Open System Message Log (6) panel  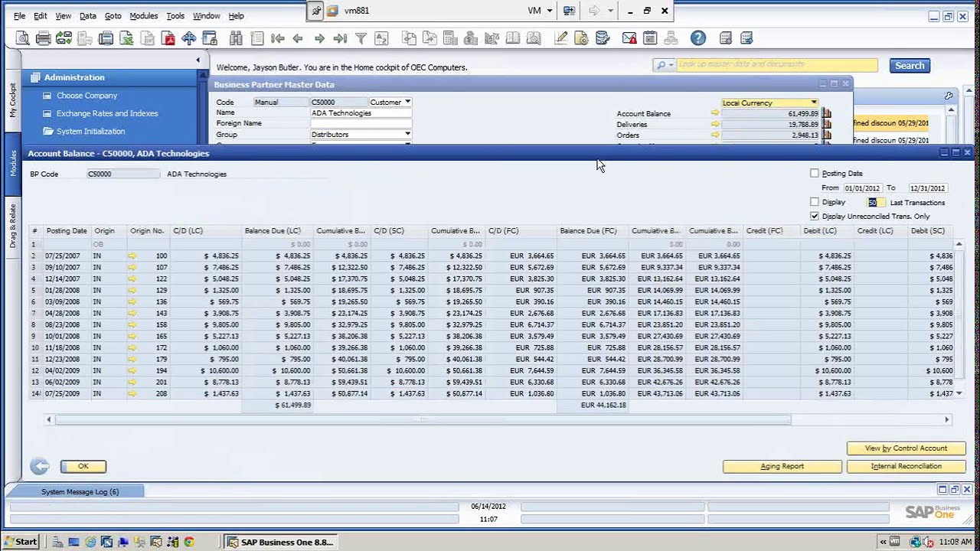(x=80, y=491)
